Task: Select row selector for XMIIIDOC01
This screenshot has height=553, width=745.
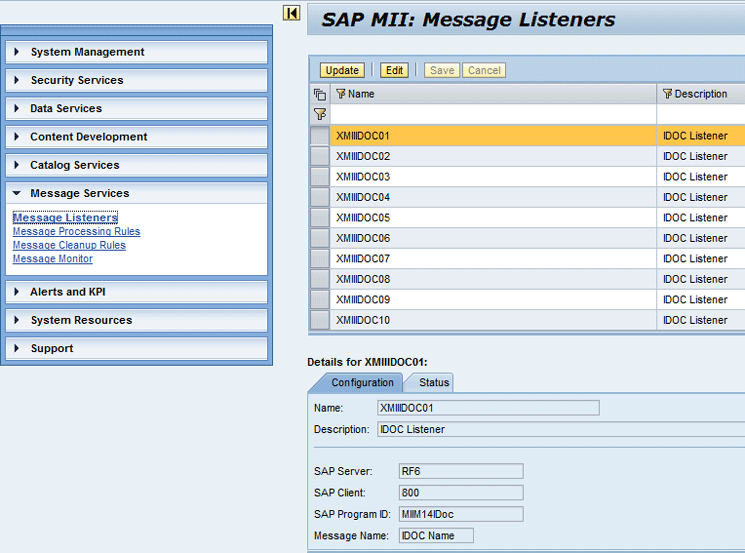Action: [x=320, y=136]
